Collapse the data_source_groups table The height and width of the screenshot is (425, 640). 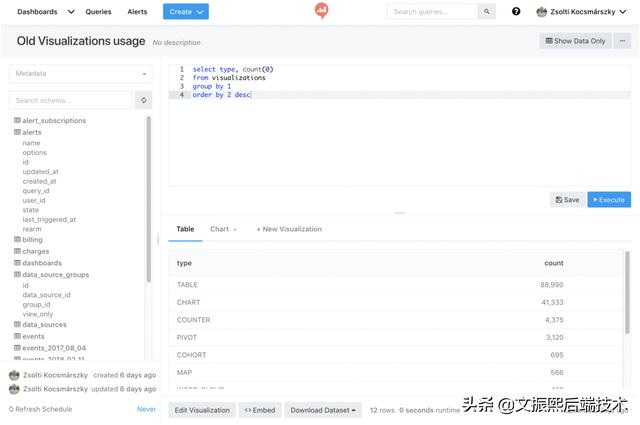click(17, 274)
